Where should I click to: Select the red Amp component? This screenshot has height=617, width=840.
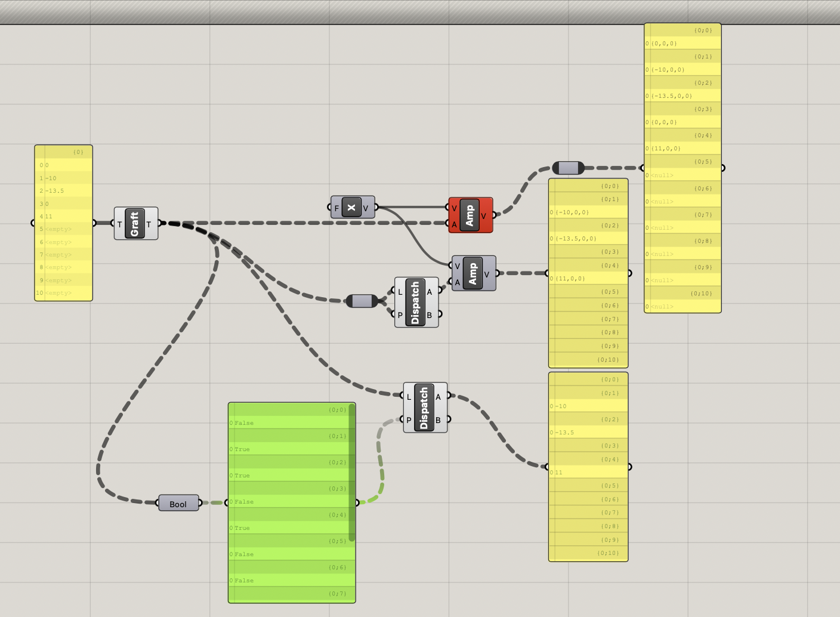(x=471, y=215)
